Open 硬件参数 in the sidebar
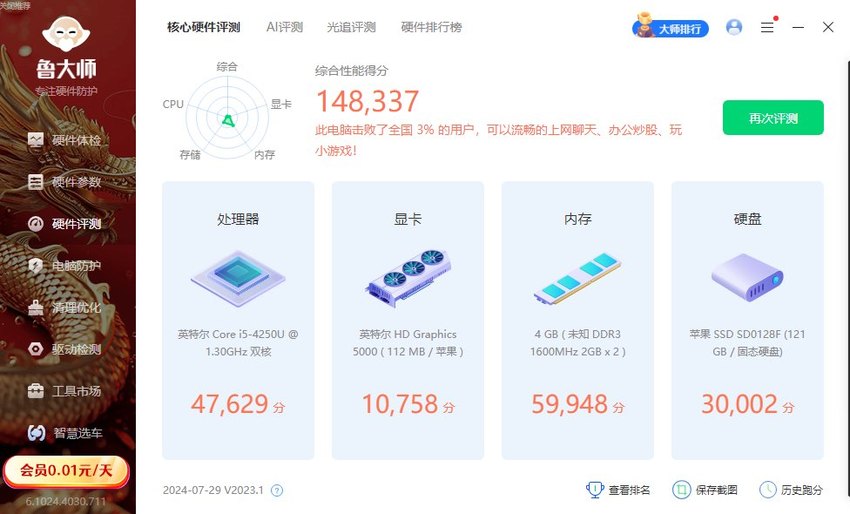The height and width of the screenshot is (514, 850). click(65, 182)
